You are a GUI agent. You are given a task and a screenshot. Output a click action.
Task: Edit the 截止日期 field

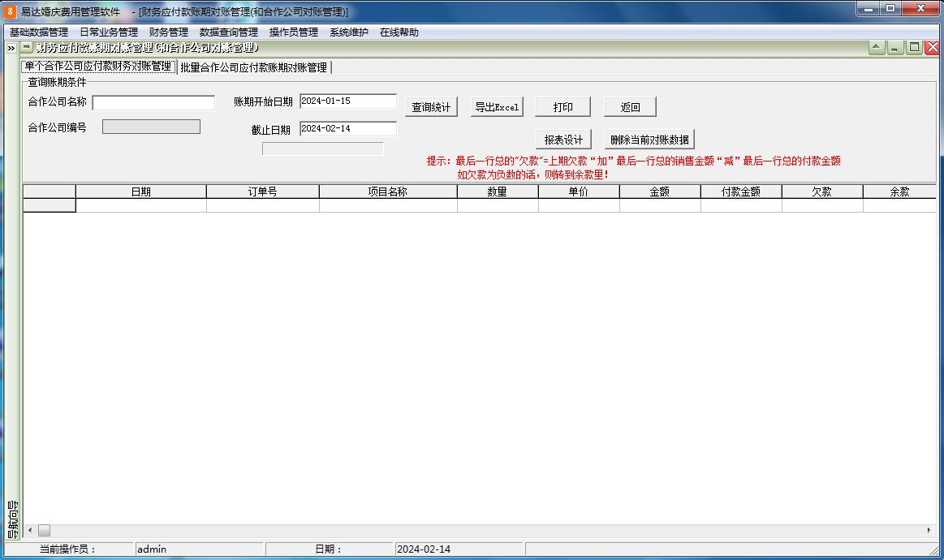[x=348, y=129]
